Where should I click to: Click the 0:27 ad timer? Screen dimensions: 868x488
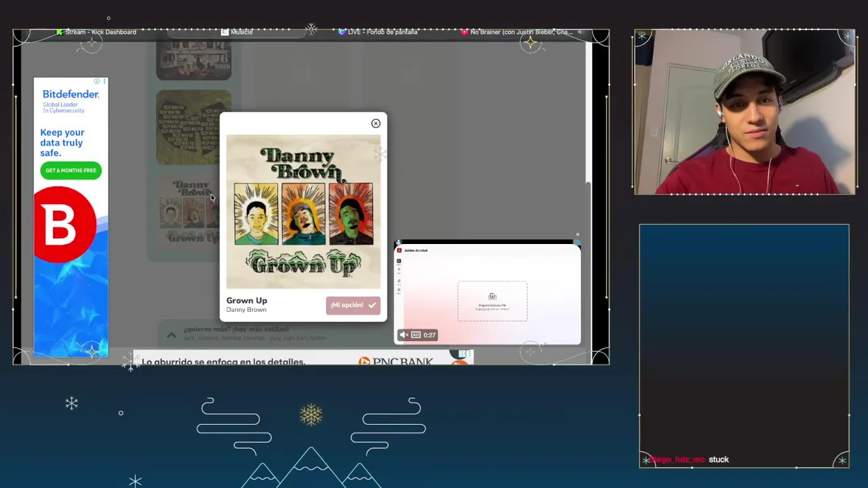coord(429,335)
